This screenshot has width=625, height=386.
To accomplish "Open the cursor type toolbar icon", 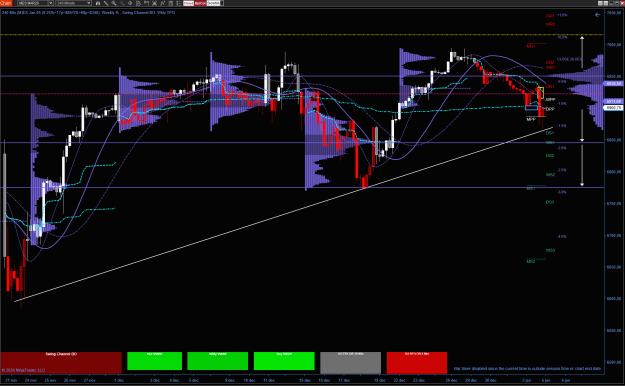I will (x=130, y=3).
